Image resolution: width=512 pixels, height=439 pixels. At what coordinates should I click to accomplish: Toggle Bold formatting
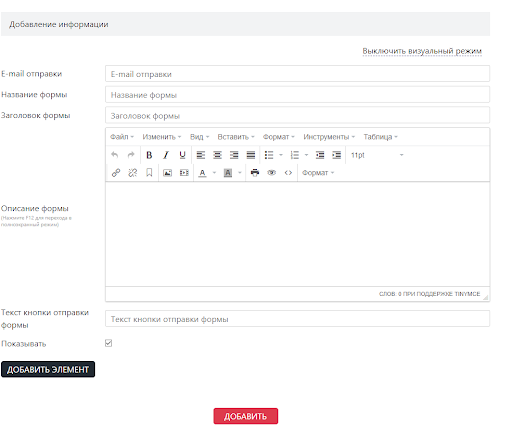[149, 155]
